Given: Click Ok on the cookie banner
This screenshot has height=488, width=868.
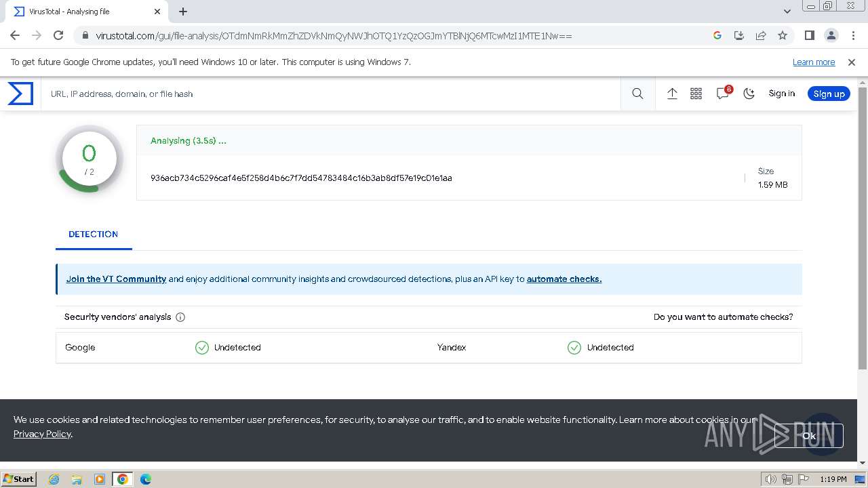Looking at the screenshot, I should coord(809,436).
